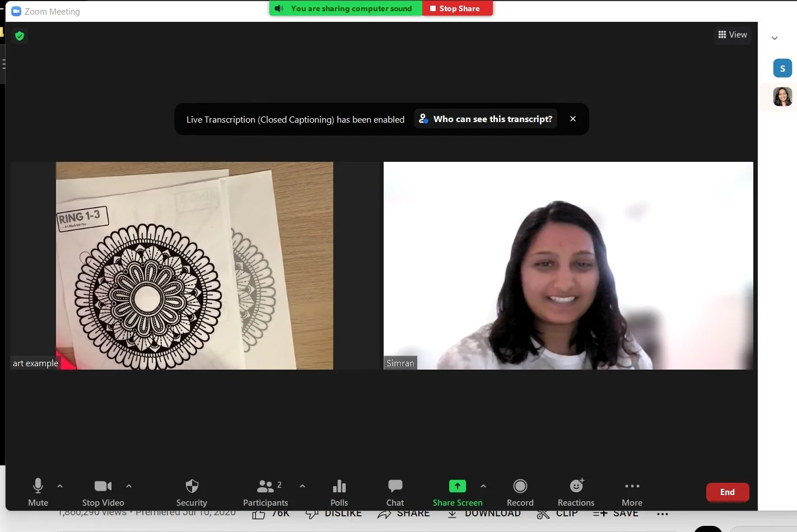Click the Zoom Meeting title icon
797x532 pixels.
pyautogui.click(x=16, y=11)
